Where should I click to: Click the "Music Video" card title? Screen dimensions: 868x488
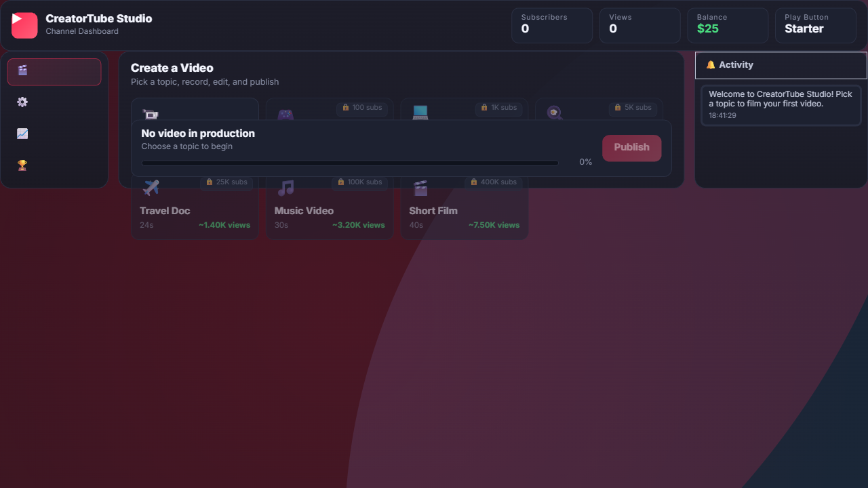tap(304, 211)
